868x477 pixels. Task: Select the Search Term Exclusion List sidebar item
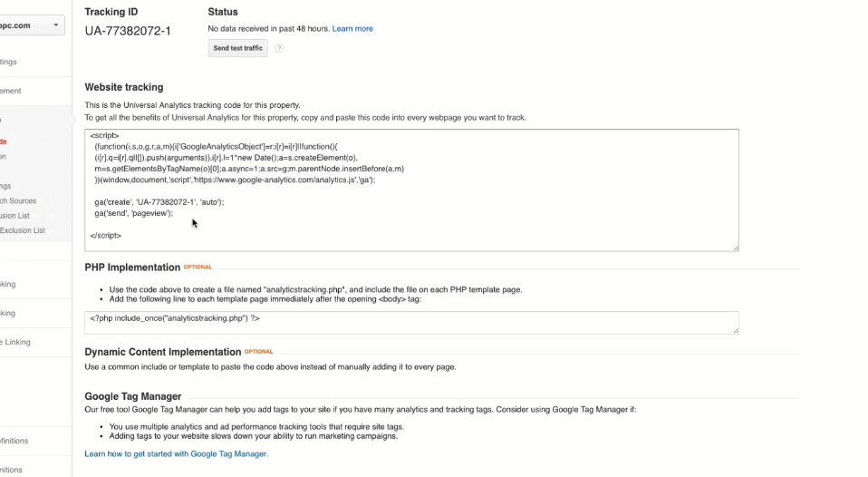tap(23, 230)
